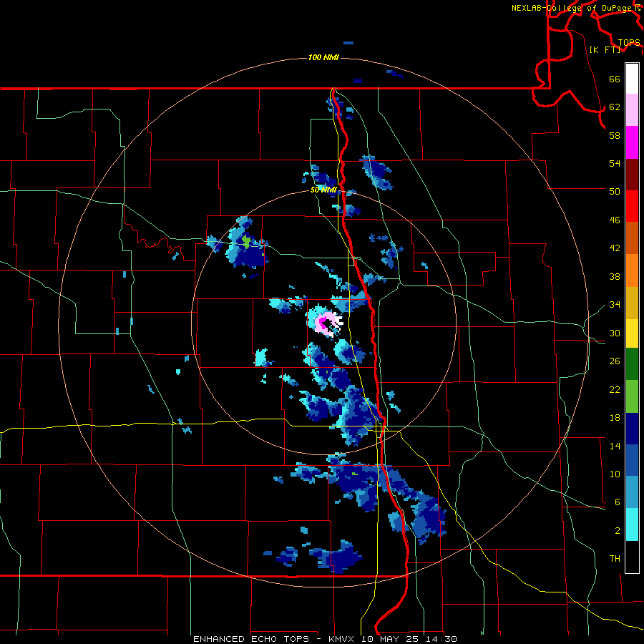This screenshot has width=644, height=644.
Task: Click the [K FT] units label
Action: pyautogui.click(x=605, y=49)
